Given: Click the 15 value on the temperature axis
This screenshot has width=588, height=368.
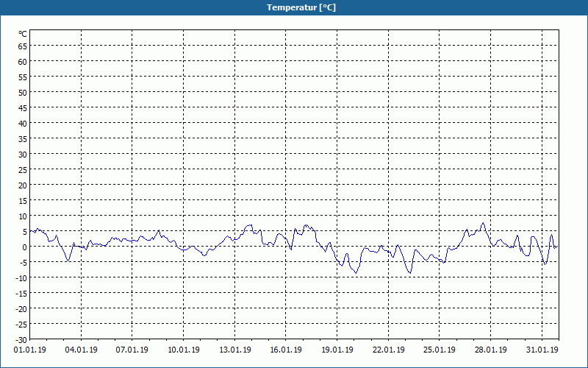Looking at the screenshot, I should pos(23,201).
